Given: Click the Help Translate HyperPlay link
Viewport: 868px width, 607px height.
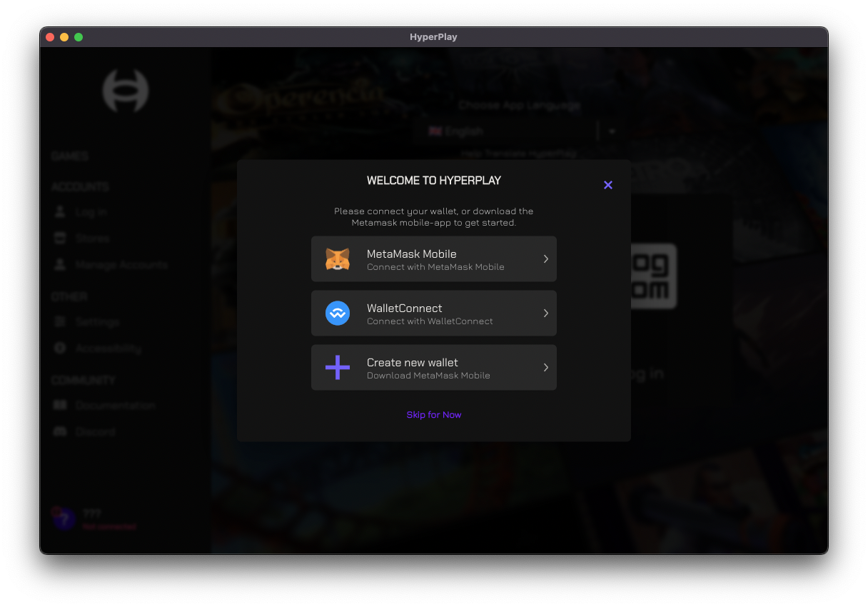Looking at the screenshot, I should [518, 154].
